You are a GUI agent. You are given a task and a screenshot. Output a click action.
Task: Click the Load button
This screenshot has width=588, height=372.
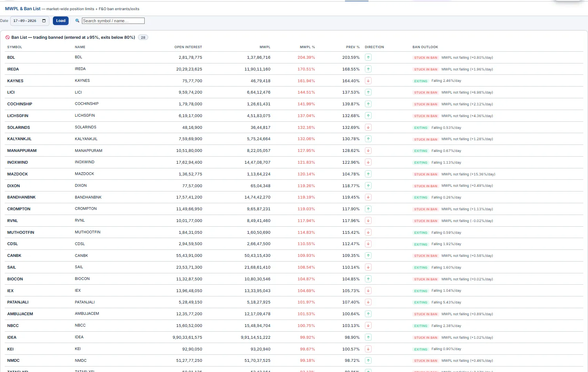(61, 21)
